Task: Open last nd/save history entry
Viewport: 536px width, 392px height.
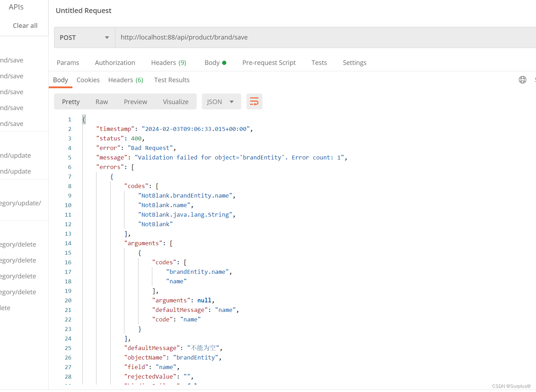Action: coord(12,123)
